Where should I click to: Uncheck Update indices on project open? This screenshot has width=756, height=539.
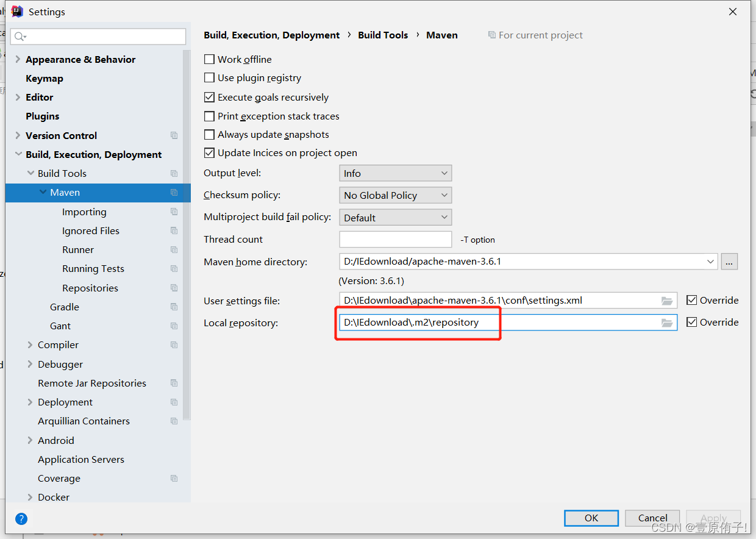(x=209, y=153)
